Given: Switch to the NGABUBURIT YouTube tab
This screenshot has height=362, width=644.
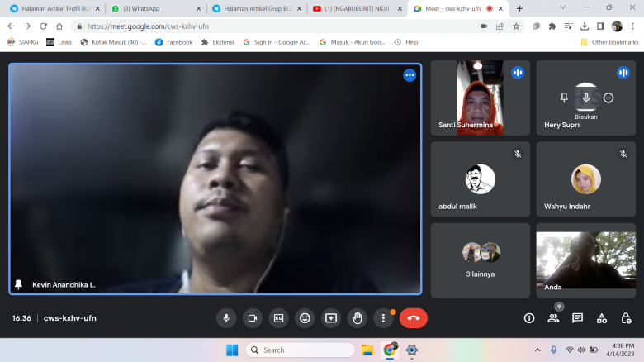Looking at the screenshot, I should click(x=356, y=8).
